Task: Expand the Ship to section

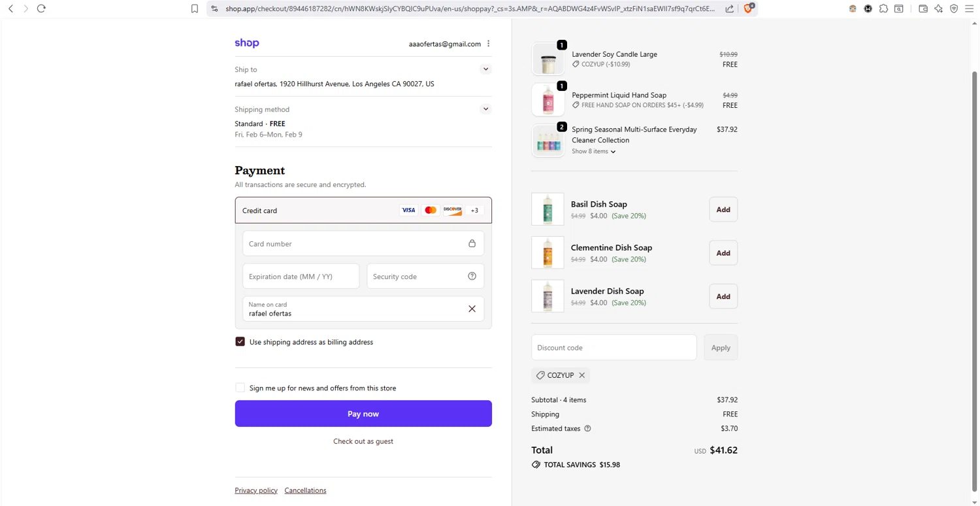Action: pos(485,69)
